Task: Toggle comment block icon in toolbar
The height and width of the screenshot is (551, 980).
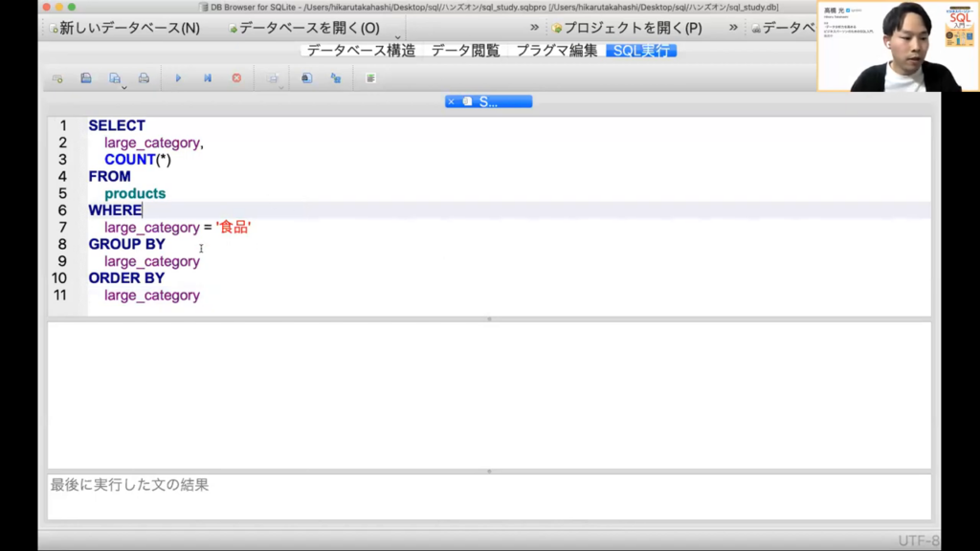Action: (370, 78)
